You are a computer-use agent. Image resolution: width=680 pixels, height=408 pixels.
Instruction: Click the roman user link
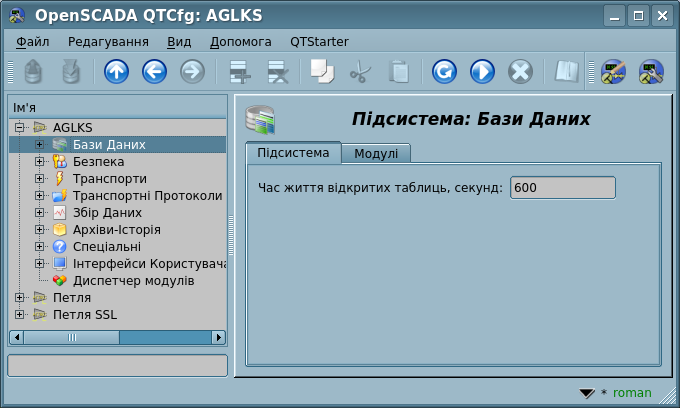pyautogui.click(x=631, y=393)
